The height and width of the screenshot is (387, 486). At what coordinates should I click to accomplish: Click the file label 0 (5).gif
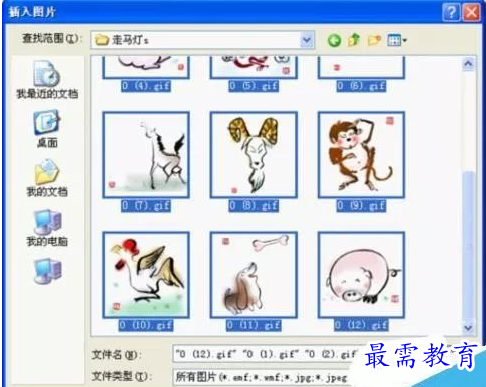point(254,86)
